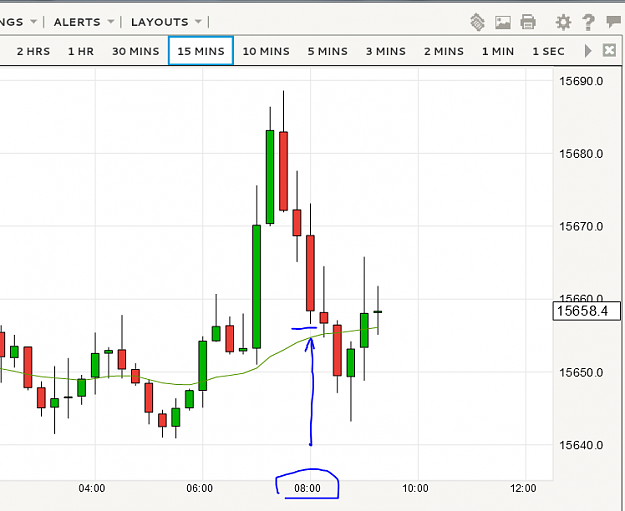Viewport: 625px width, 511px height.
Task: Click the tallest green candle body reaching 15683
Action: coord(270,177)
